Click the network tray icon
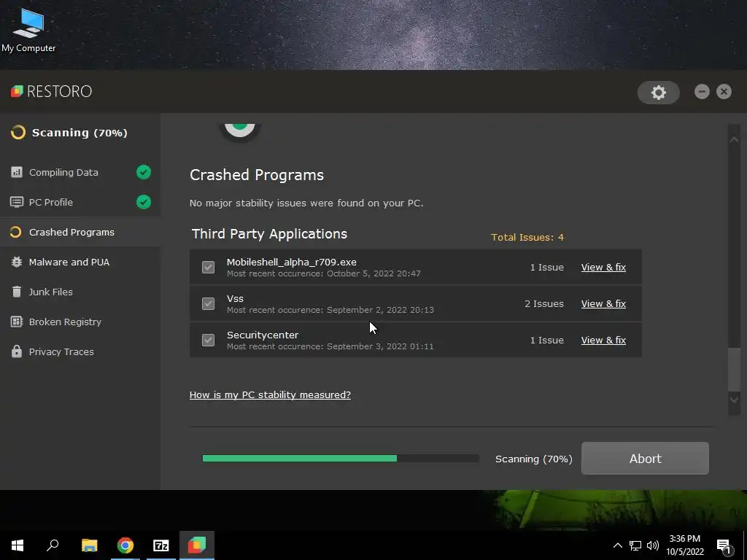The height and width of the screenshot is (560, 747). tap(635, 545)
